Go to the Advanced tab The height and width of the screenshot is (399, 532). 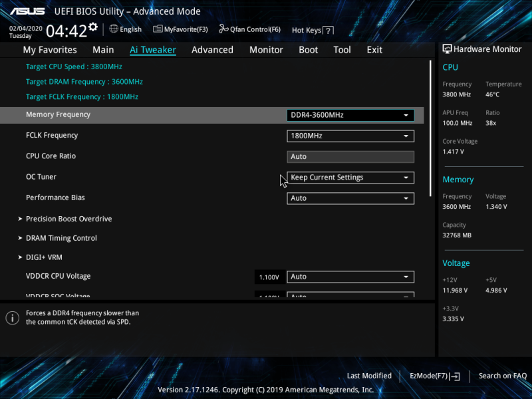tap(212, 50)
